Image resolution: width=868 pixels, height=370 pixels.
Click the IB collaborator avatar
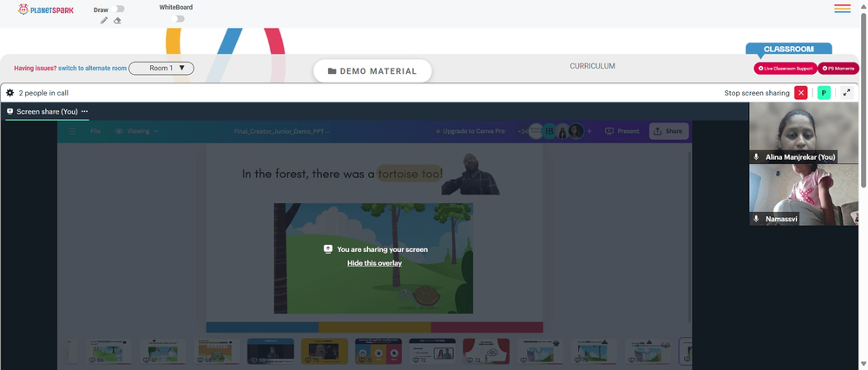click(x=549, y=131)
